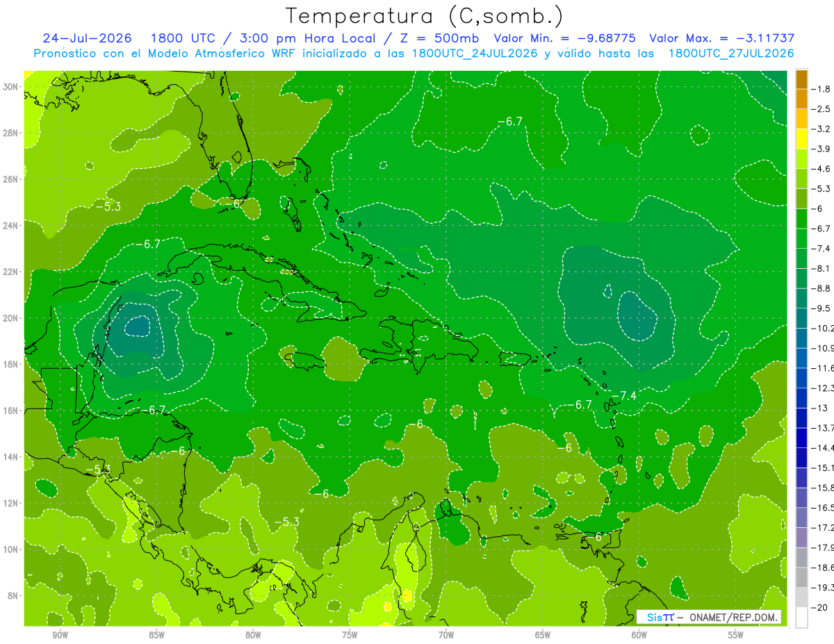Pick blue colorbar swatch between -11.6 and -12.3
The height and width of the screenshot is (644, 834).
pos(801,378)
